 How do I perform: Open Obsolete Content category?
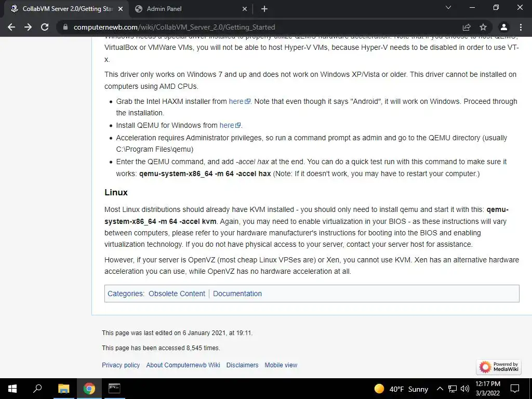click(x=177, y=294)
